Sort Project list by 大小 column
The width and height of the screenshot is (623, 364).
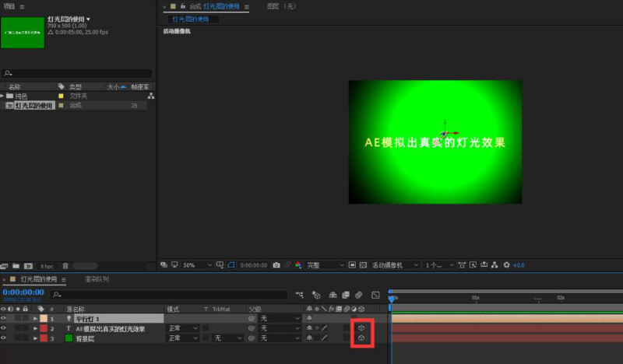(x=113, y=87)
